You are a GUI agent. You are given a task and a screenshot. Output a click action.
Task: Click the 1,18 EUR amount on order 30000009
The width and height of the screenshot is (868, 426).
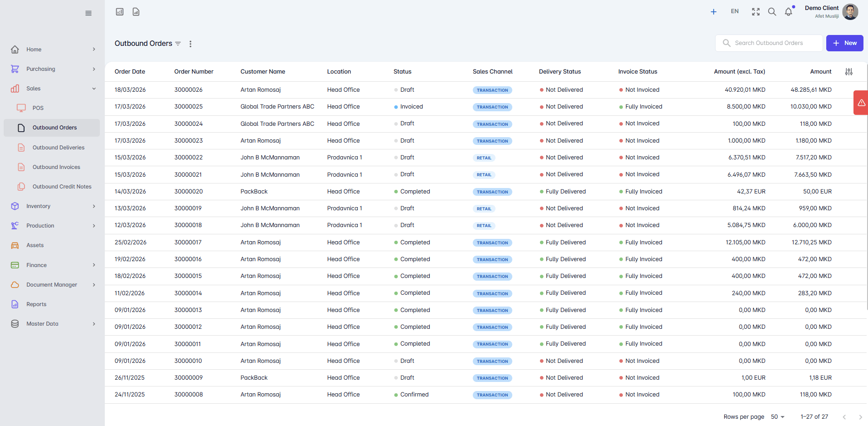pos(820,378)
